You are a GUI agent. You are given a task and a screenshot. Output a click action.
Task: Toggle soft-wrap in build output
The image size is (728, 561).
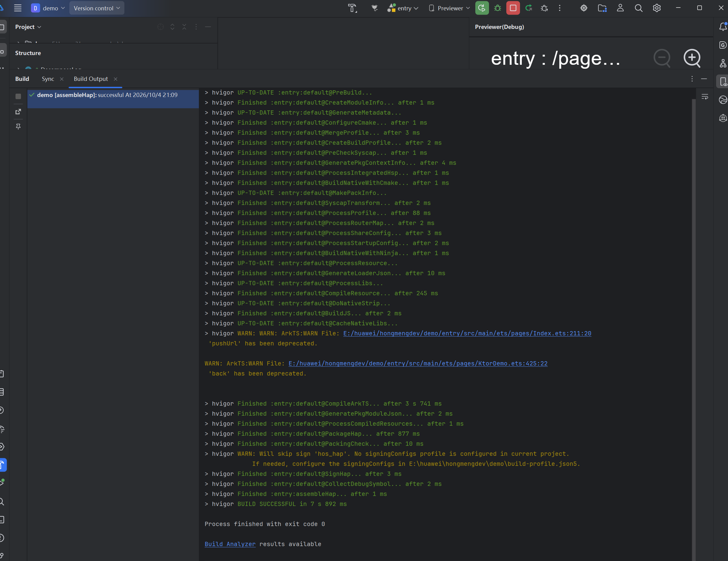pyautogui.click(x=705, y=97)
